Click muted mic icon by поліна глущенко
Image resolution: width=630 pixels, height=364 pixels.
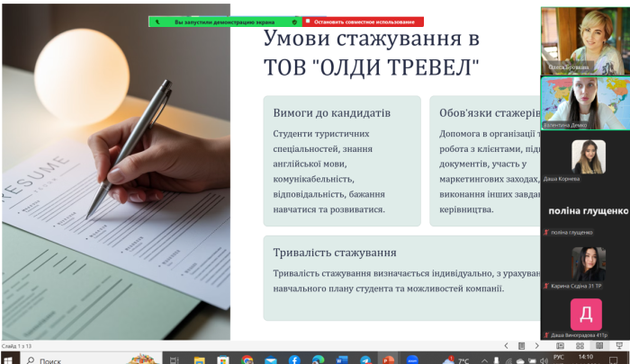point(546,233)
